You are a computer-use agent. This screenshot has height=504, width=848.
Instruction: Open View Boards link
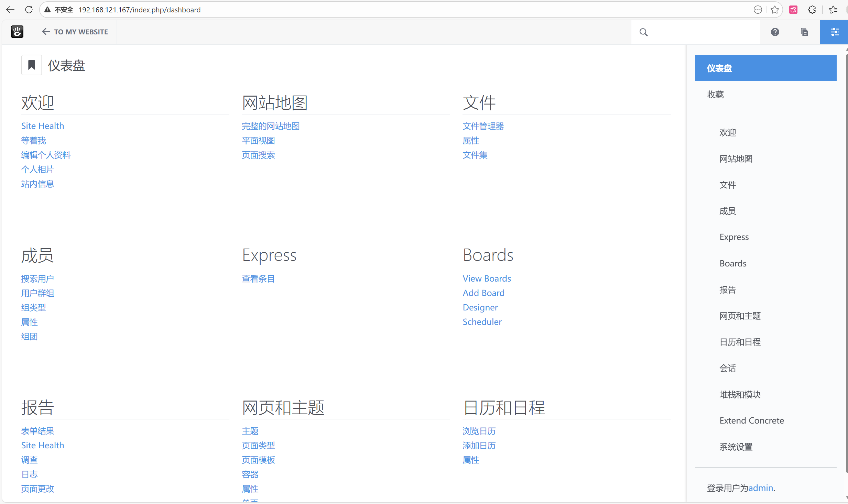tap(486, 278)
